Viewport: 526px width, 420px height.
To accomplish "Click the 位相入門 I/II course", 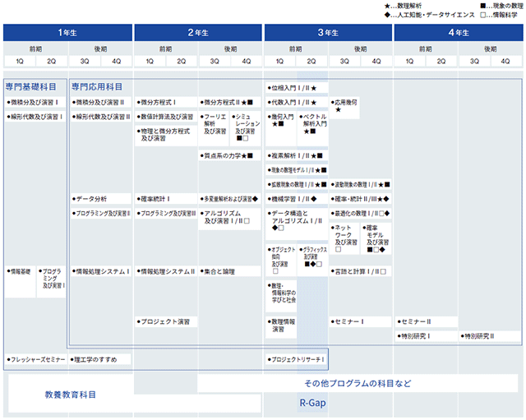I will pyautogui.click(x=297, y=88).
